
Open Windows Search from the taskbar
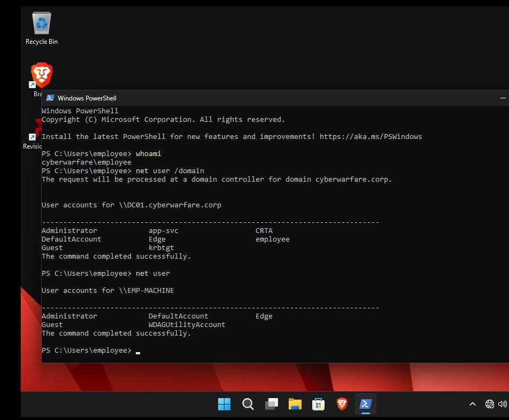(x=248, y=404)
